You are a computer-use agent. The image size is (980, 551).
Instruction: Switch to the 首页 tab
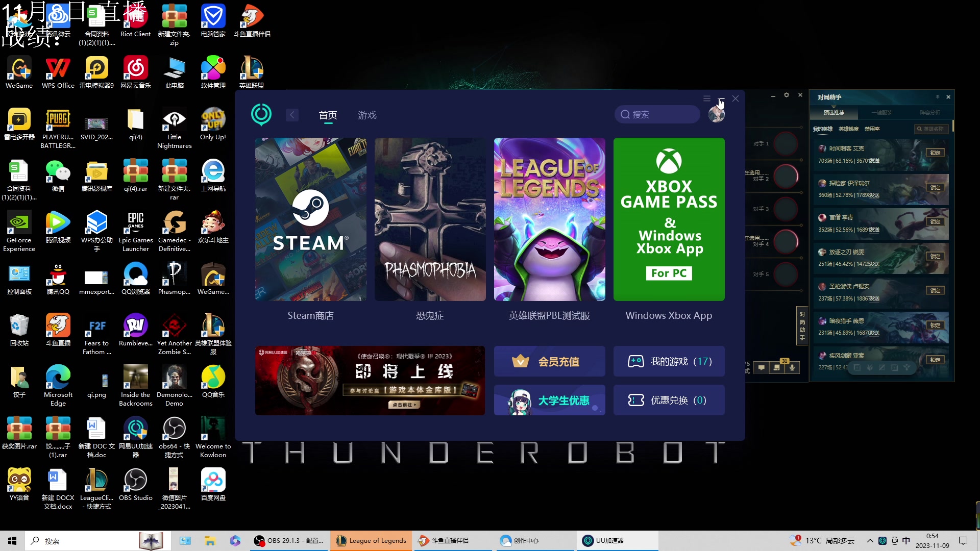pyautogui.click(x=328, y=115)
